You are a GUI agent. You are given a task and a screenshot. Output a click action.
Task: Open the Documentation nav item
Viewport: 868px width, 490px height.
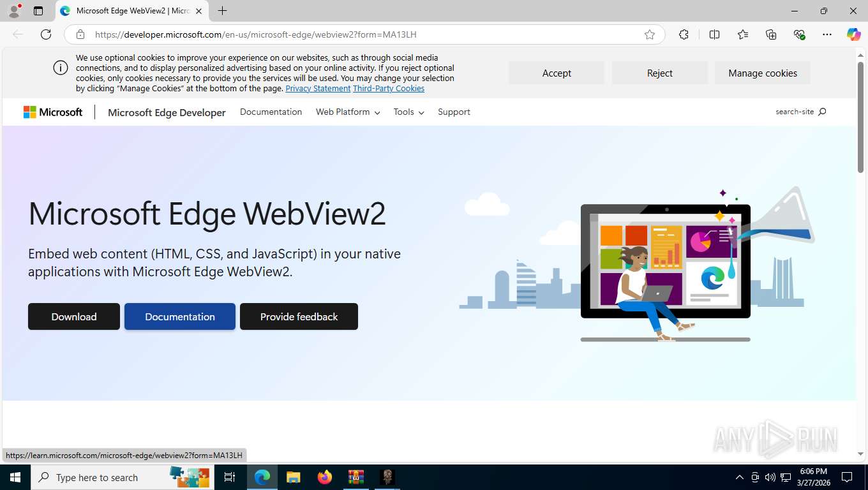[x=271, y=112]
